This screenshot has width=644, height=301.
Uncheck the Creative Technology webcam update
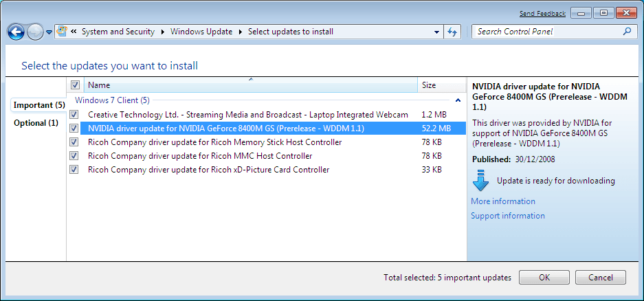[74, 115]
